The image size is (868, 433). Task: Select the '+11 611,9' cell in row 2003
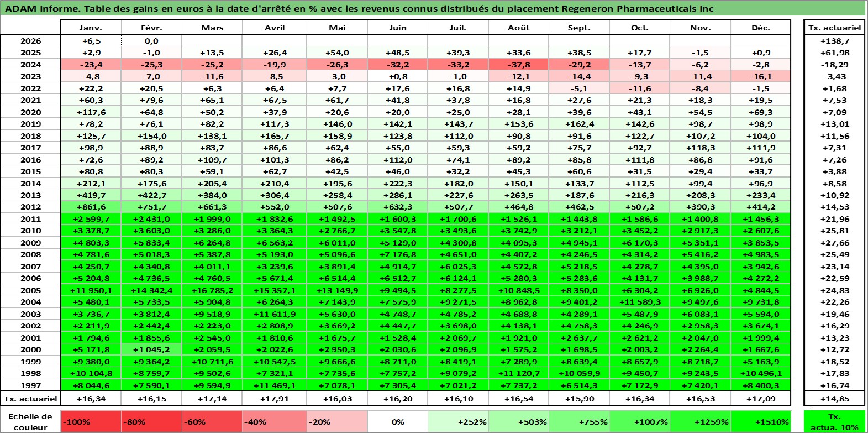tap(275, 314)
